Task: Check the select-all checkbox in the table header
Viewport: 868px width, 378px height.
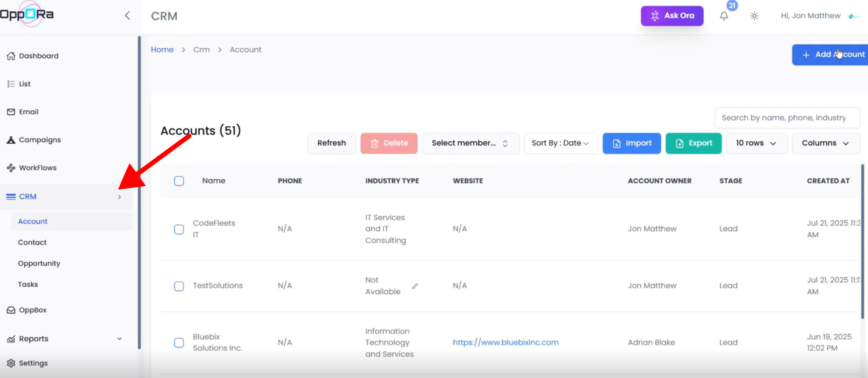Action: click(179, 181)
